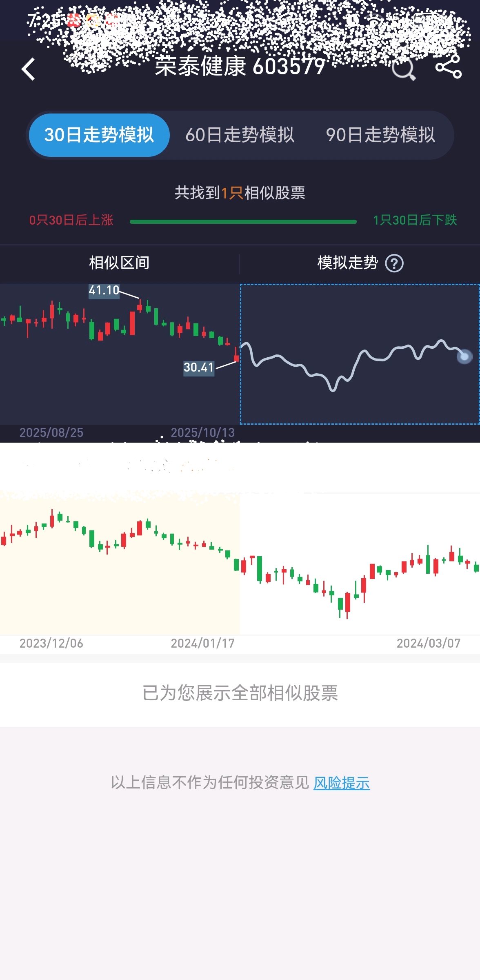Click the green rise/fall ratio bar
480x980 pixels.
tap(243, 222)
